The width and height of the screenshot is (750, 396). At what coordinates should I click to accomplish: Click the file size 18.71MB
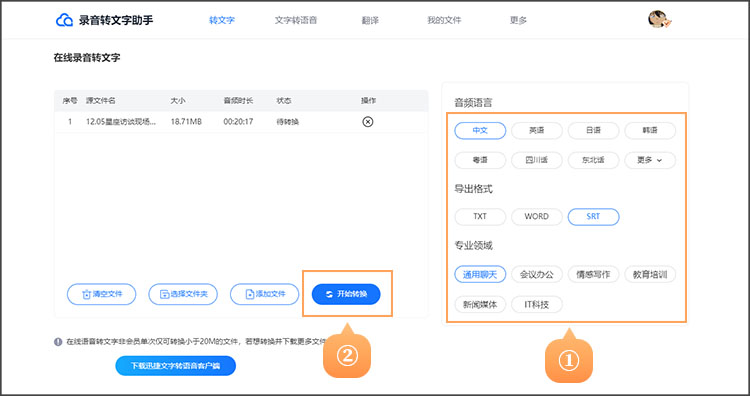(x=186, y=122)
